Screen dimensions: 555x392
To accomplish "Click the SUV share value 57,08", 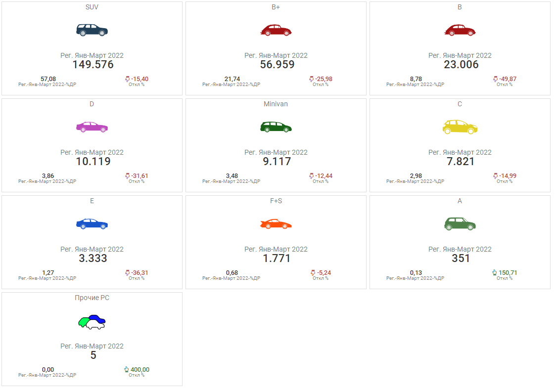I will click(x=48, y=79).
